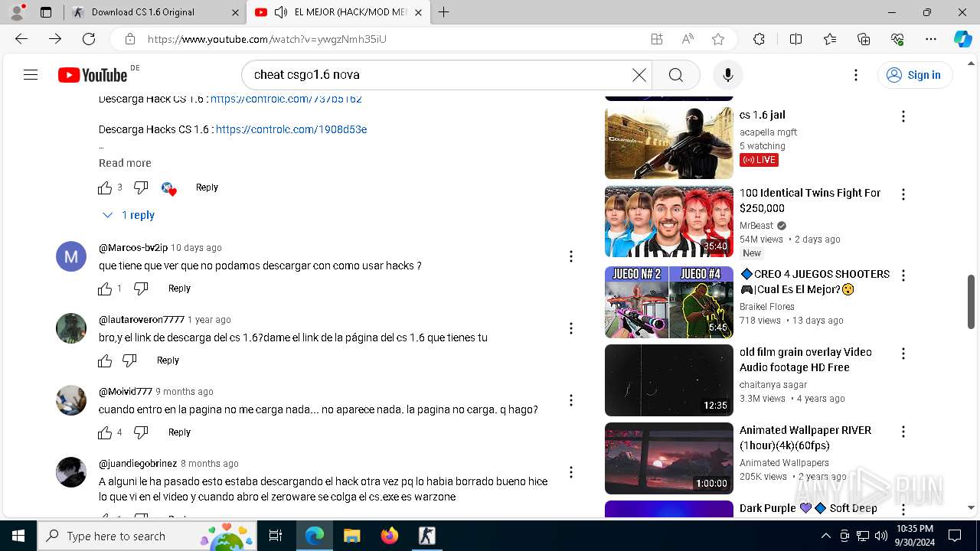This screenshot has width=980, height=551.
Task: Dislike the Moivid777 comment
Action: coord(141,432)
